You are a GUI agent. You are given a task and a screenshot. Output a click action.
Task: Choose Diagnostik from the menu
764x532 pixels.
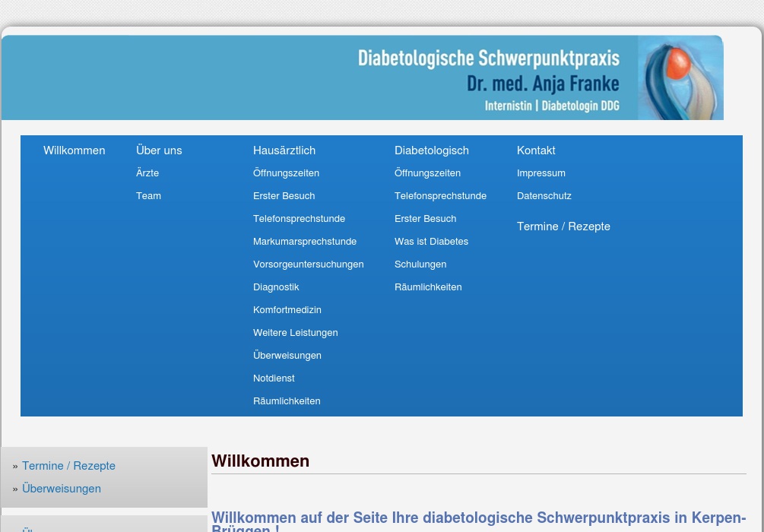tap(276, 287)
